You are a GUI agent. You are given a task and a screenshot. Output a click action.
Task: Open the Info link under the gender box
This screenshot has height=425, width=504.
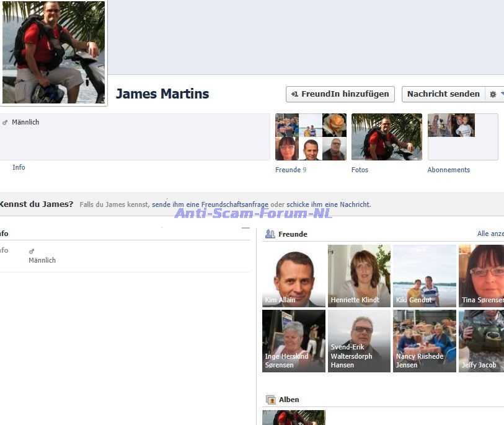pos(19,167)
